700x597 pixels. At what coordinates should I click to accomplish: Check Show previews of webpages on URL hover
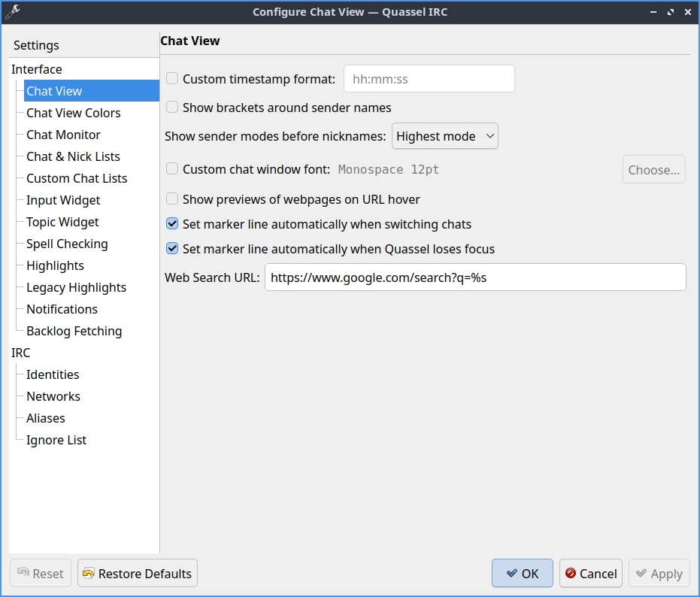172,199
